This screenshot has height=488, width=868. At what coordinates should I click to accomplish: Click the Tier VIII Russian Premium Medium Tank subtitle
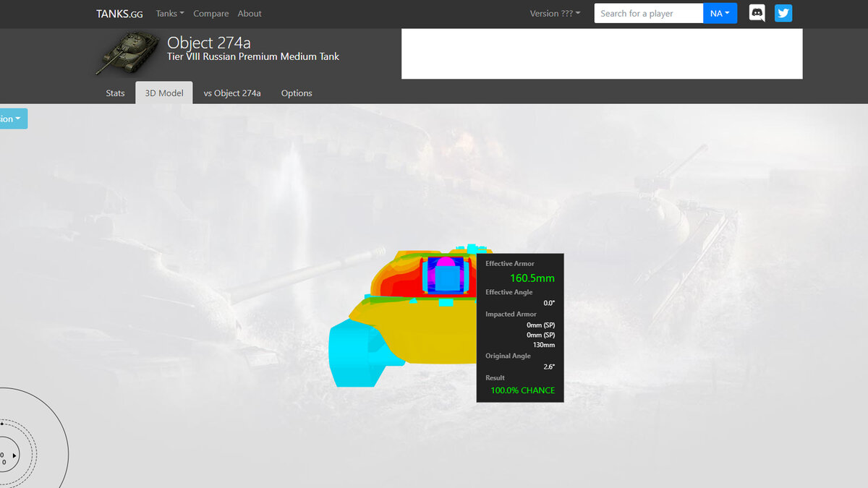pyautogui.click(x=253, y=56)
